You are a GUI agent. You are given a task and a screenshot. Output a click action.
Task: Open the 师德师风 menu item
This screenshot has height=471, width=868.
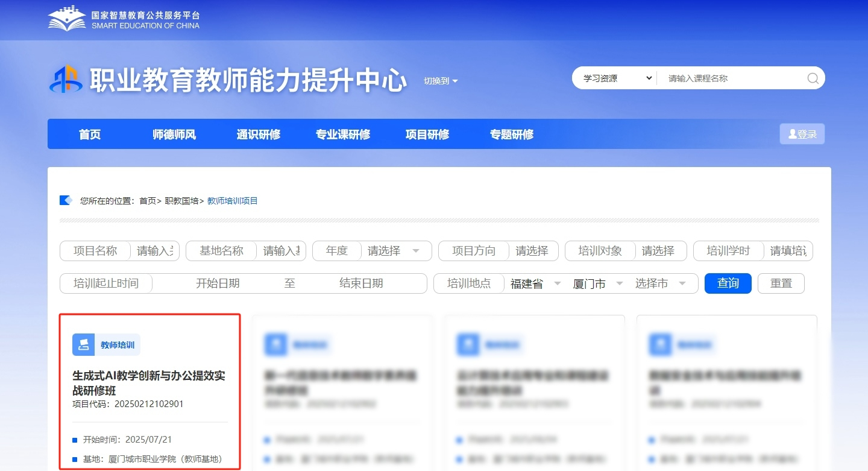pyautogui.click(x=174, y=134)
